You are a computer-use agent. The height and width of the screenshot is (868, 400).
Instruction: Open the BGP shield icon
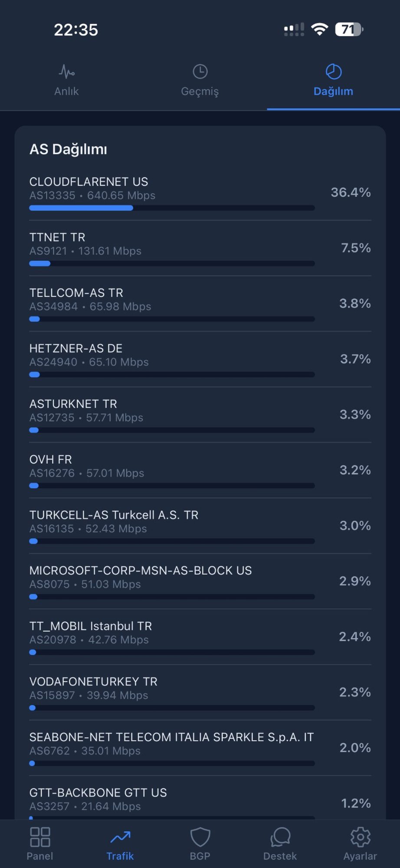[200, 837]
